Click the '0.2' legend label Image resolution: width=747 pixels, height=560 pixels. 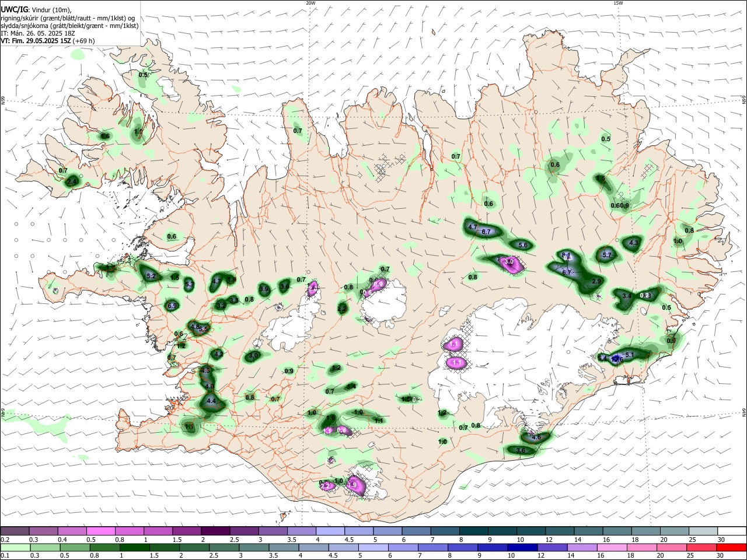tap(5, 539)
